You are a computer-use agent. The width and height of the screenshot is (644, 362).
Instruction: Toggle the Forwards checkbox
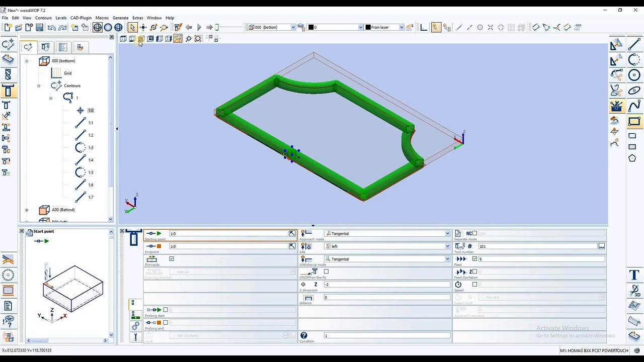click(x=172, y=259)
